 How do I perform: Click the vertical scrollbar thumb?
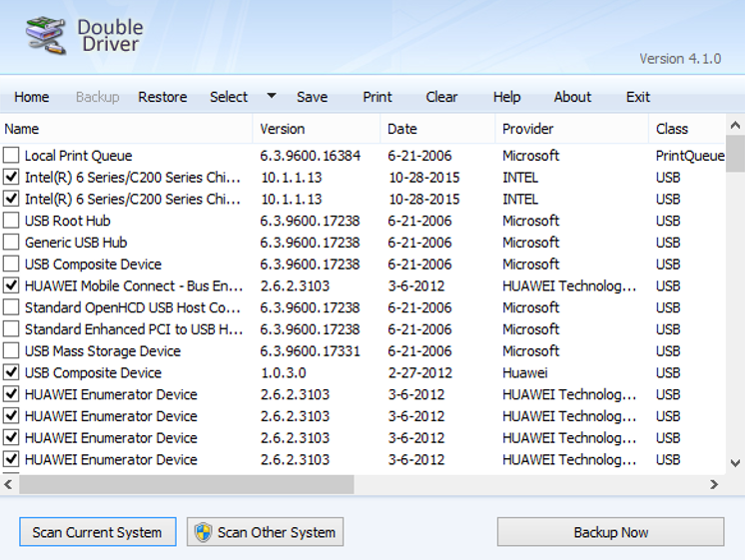click(x=735, y=154)
